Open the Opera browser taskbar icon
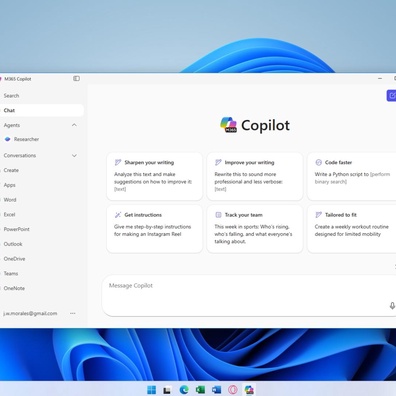Viewport: 396px width, 396px height. point(233,390)
